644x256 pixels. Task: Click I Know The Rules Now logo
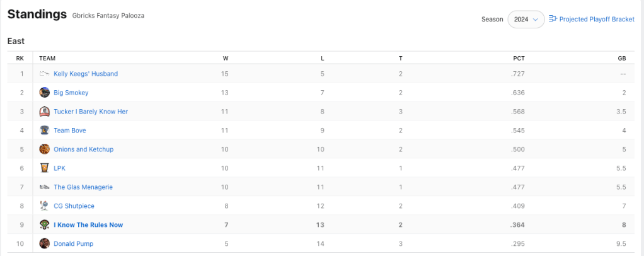point(44,225)
